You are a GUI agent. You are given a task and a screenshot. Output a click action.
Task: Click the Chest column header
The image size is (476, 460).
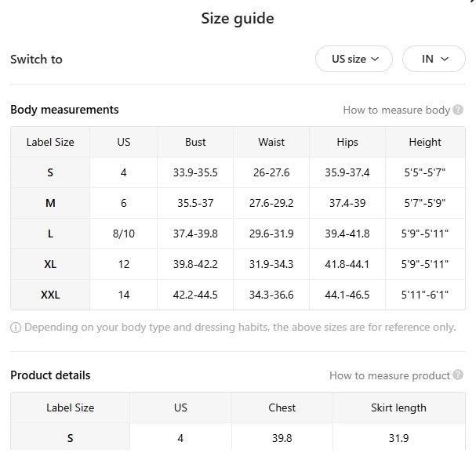point(282,408)
